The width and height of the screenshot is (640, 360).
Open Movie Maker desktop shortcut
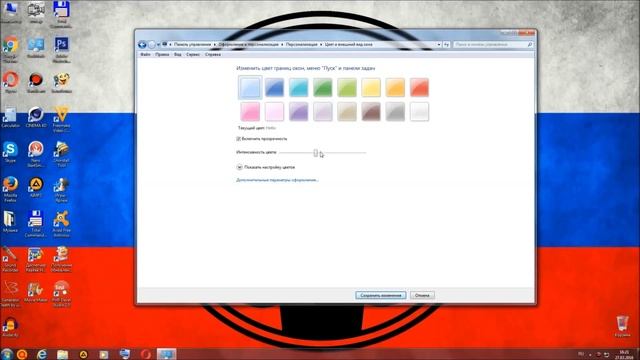(36, 291)
